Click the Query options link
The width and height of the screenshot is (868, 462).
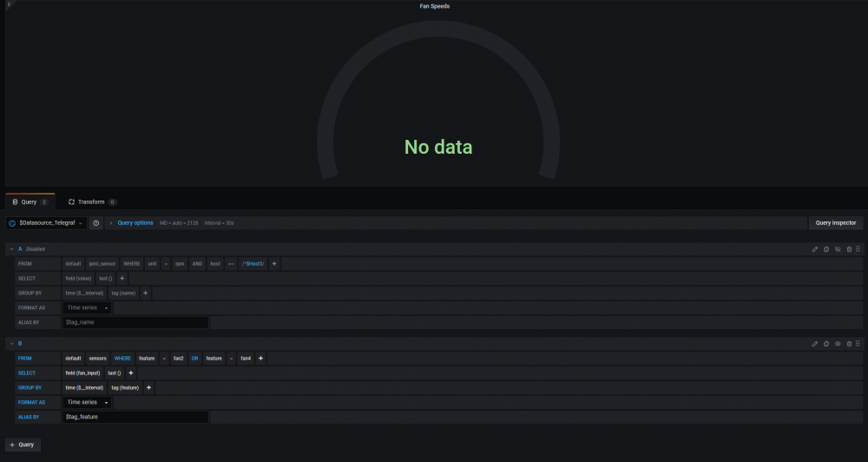pyautogui.click(x=135, y=223)
